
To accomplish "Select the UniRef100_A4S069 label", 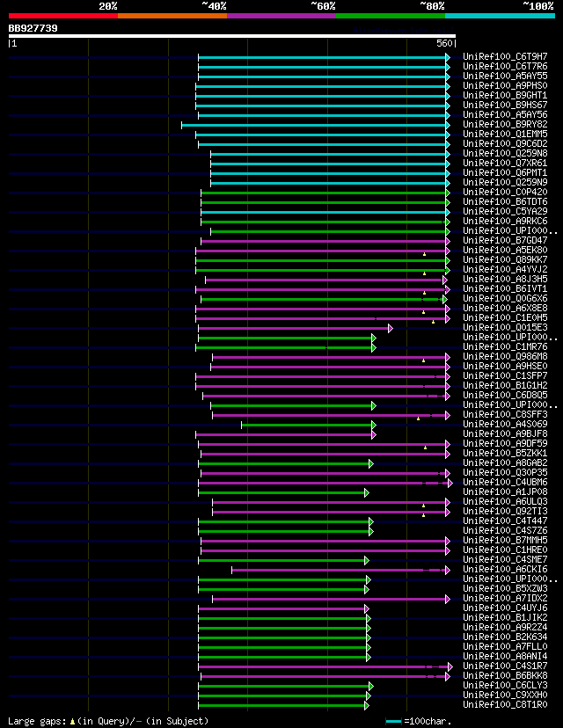I will click(505, 424).
